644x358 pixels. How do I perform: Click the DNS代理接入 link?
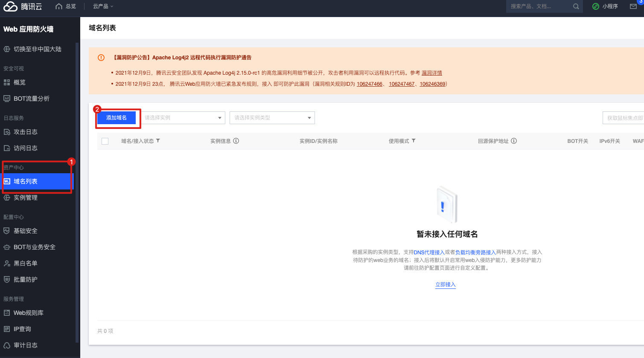coord(429,252)
